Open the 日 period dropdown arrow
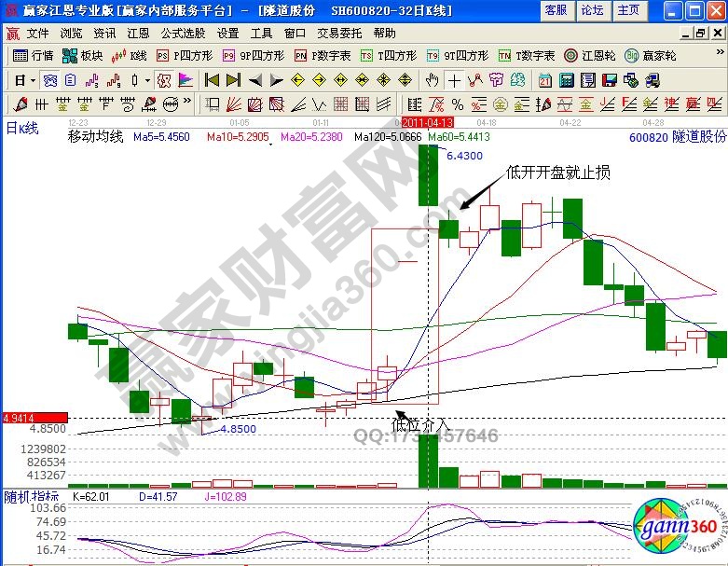The image size is (728, 566). (x=33, y=79)
